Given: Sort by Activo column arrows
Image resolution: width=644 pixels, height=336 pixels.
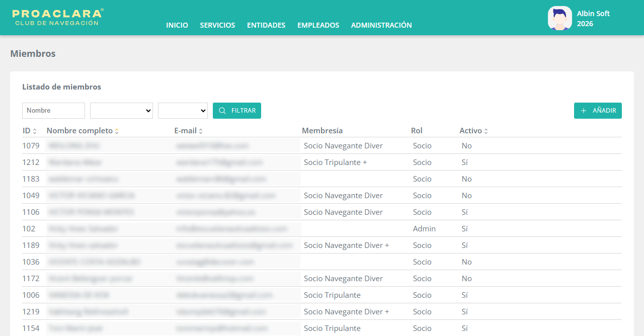Looking at the screenshot, I should [486, 131].
